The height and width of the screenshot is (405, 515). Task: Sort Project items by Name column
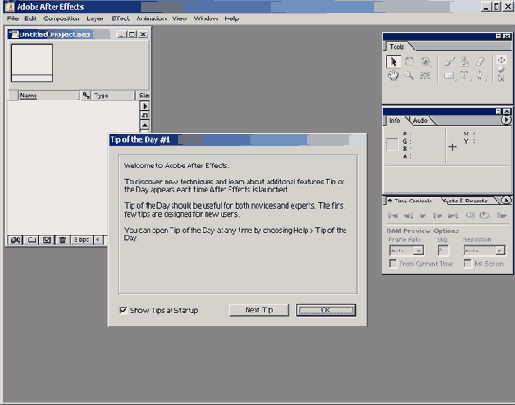tap(48, 96)
